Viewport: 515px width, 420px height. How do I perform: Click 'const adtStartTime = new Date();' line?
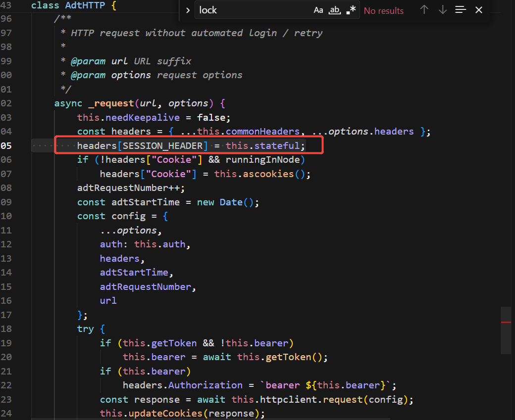click(x=168, y=202)
